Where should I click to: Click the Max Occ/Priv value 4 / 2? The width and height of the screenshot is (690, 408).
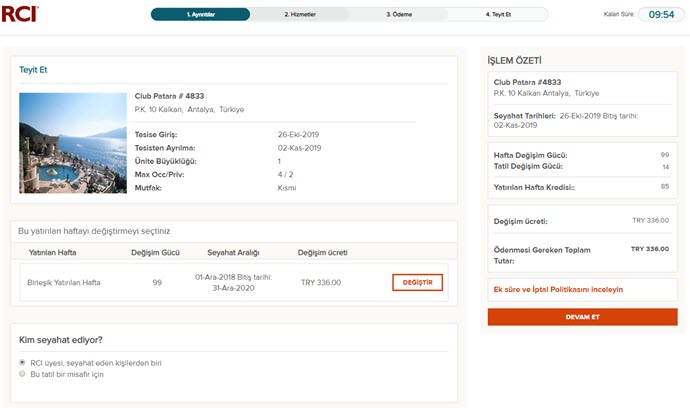coord(285,174)
